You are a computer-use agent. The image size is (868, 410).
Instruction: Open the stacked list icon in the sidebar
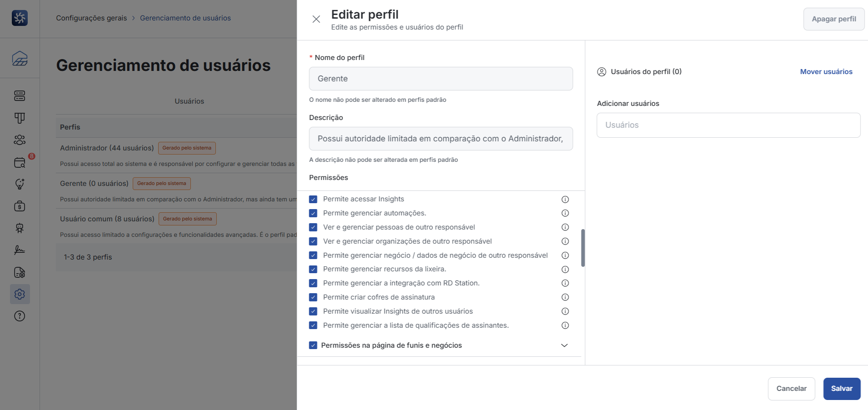(x=20, y=96)
